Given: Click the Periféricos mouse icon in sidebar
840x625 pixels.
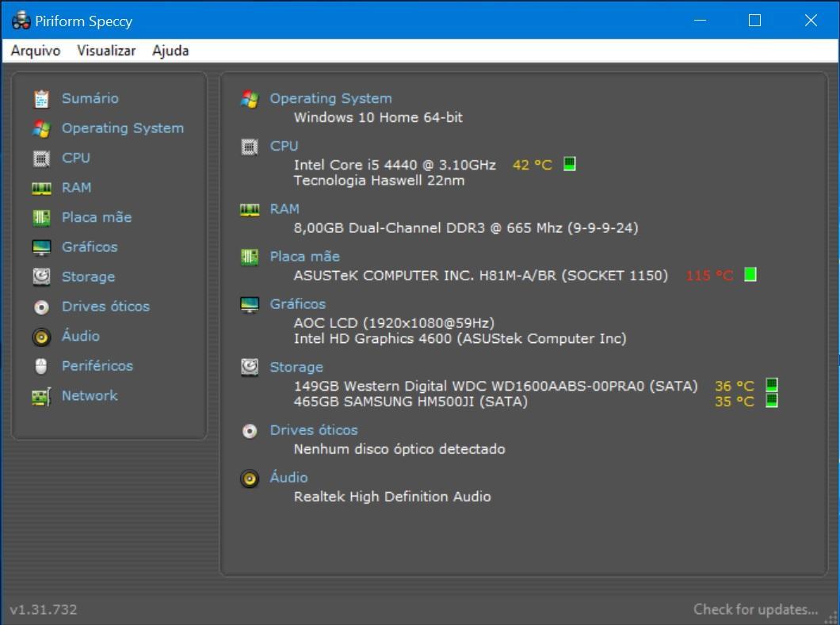Looking at the screenshot, I should coord(41,366).
